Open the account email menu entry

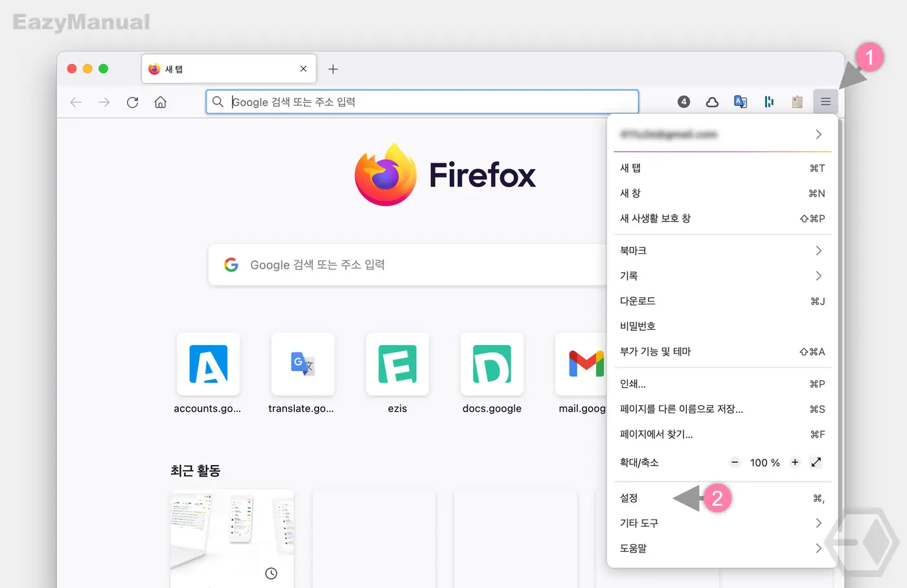(722, 134)
